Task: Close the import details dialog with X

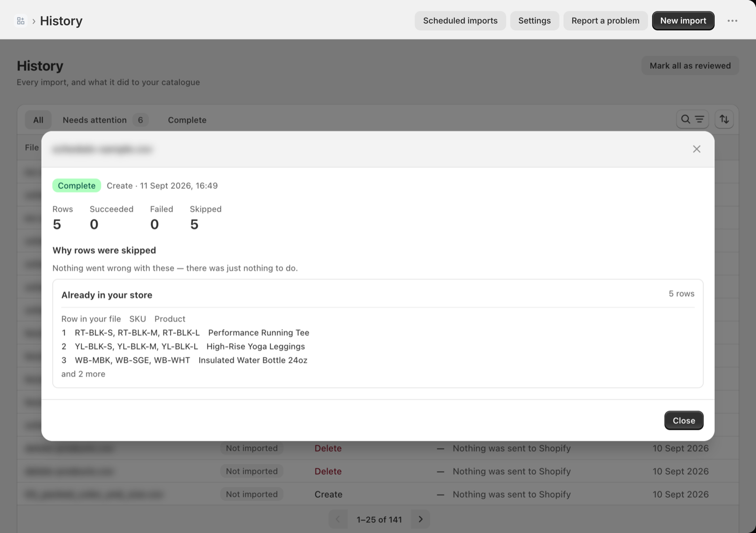Action: click(696, 149)
